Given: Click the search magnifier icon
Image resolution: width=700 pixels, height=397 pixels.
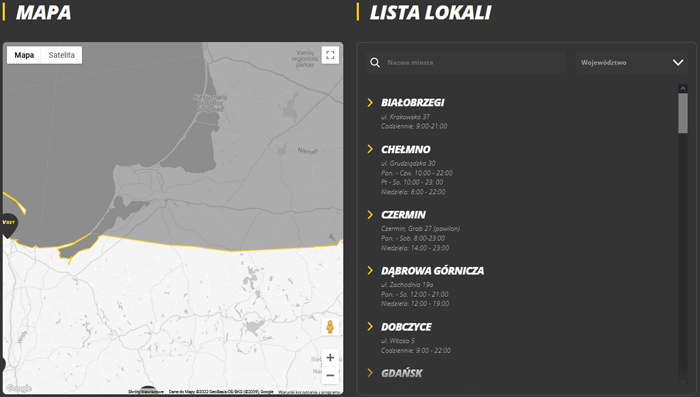Looking at the screenshot, I should coord(375,63).
